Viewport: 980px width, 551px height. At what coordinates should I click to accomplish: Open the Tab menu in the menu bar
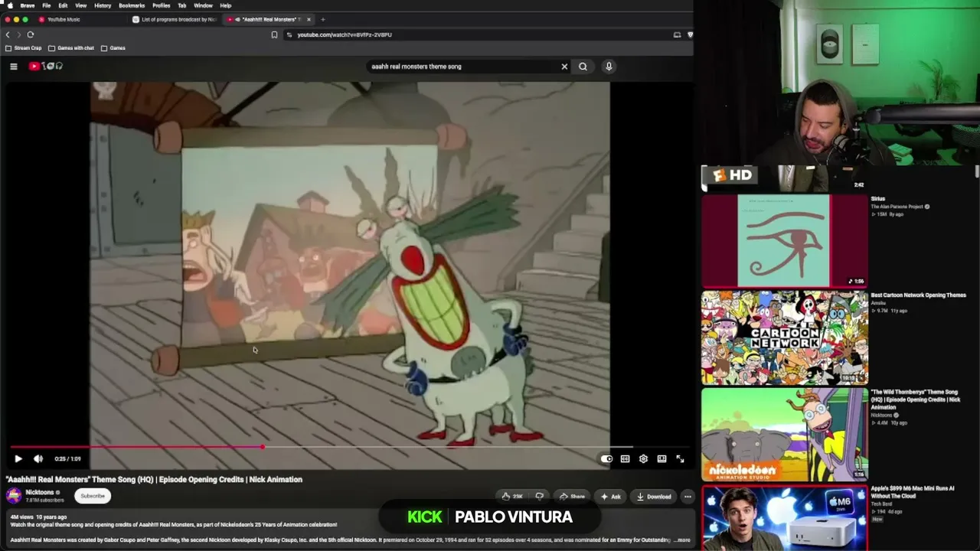pos(182,5)
